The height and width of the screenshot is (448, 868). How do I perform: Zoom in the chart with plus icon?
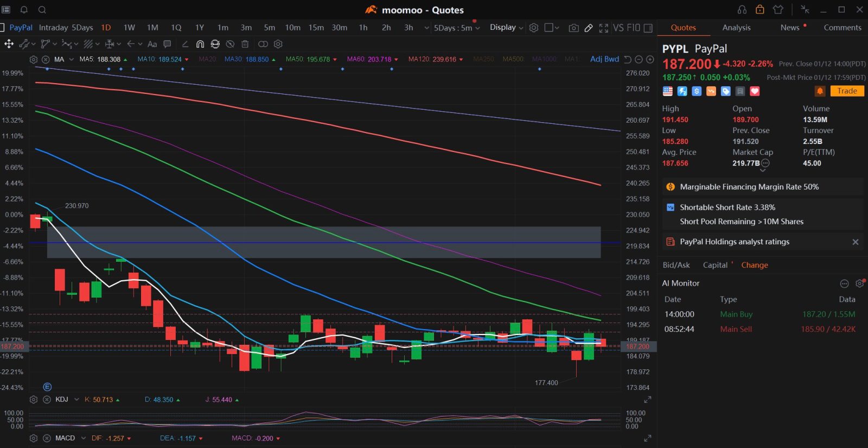coord(650,59)
